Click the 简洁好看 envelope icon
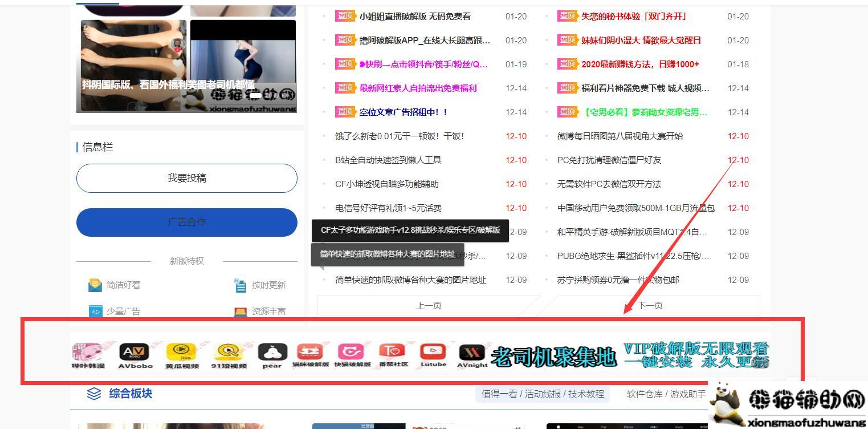Viewport: 868px width, 429px height. (95, 285)
